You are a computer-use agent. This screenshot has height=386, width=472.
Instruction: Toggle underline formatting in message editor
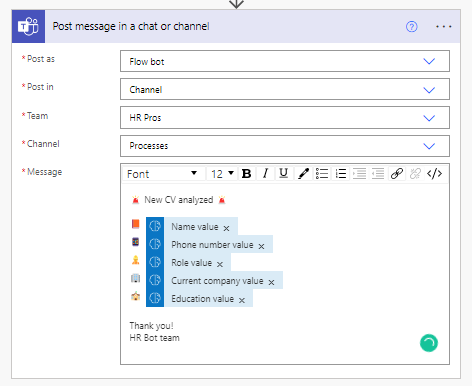(x=284, y=174)
